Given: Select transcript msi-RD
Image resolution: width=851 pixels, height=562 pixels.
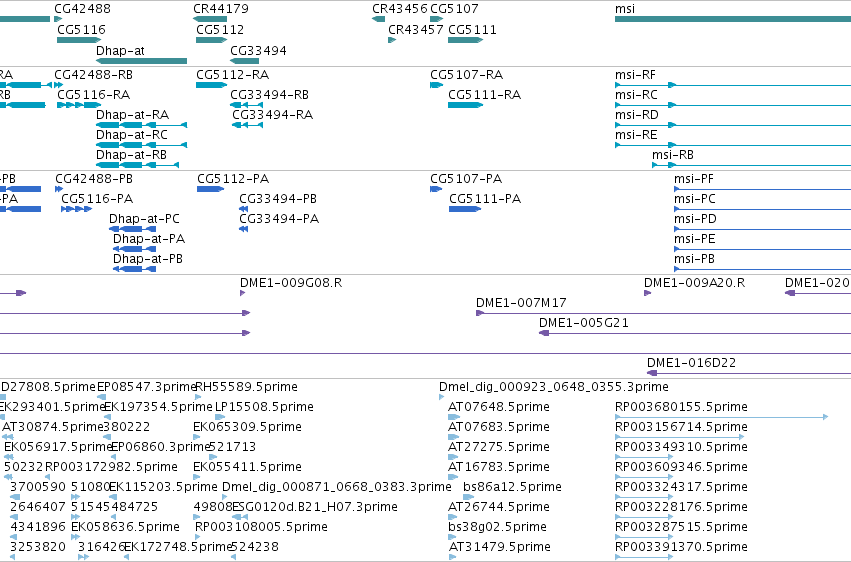Looking at the screenshot, I should [x=733, y=125].
